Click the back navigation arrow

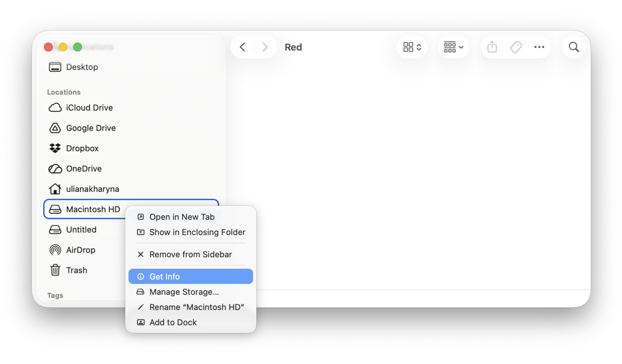click(x=242, y=47)
